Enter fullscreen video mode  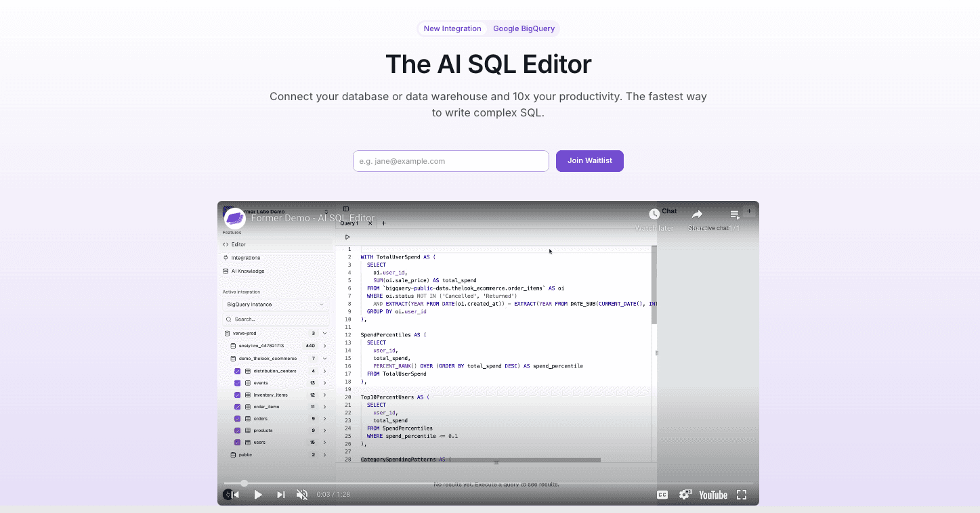(x=742, y=495)
